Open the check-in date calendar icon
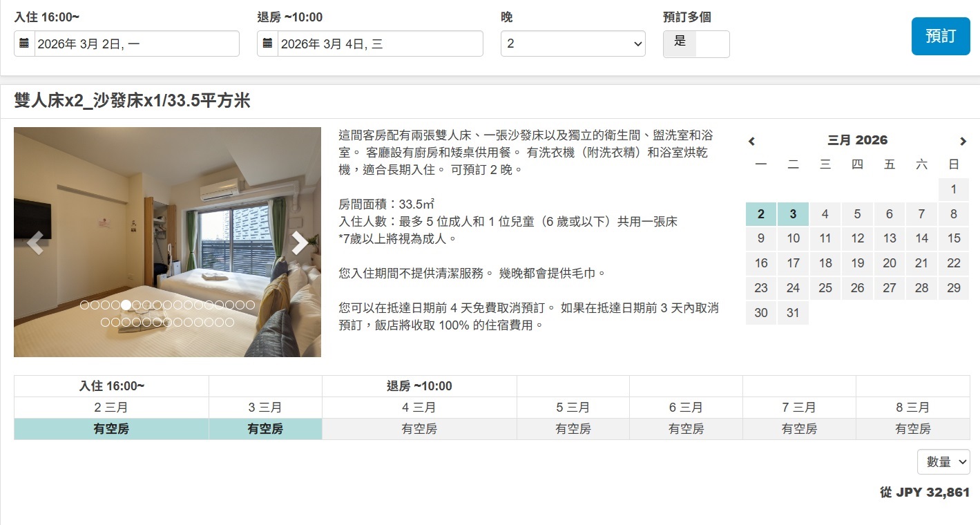 point(23,44)
